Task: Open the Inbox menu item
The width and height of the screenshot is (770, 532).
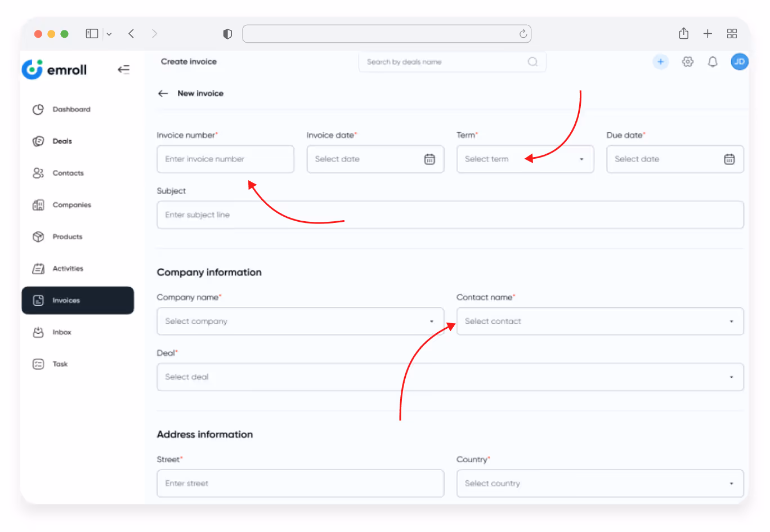Action: point(78,332)
